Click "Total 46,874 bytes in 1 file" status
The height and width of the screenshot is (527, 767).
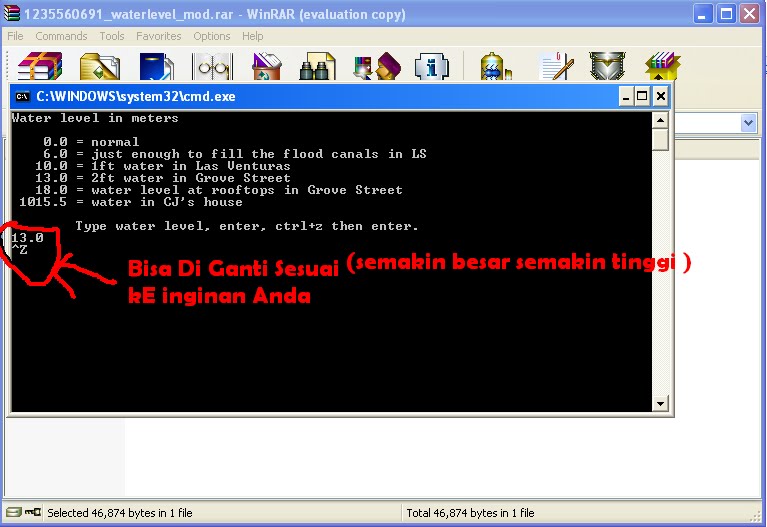(x=470, y=513)
